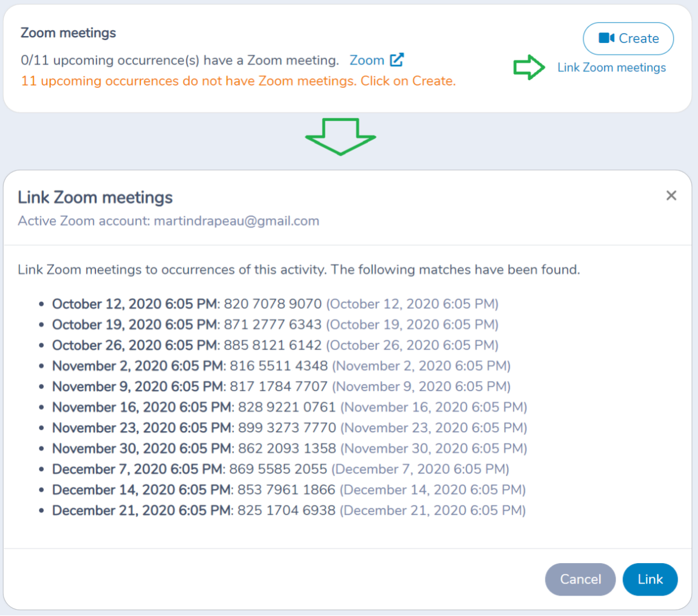Click the November 23, 2020 occurrence row

tap(289, 428)
